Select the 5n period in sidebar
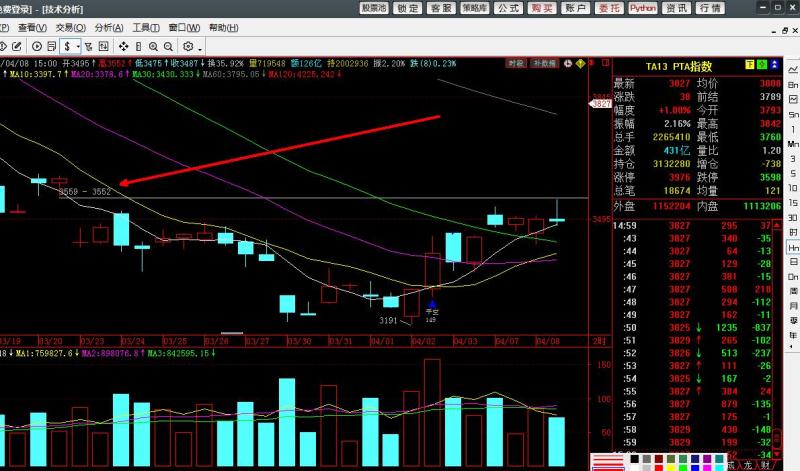The width and height of the screenshot is (800, 471). pyautogui.click(x=793, y=115)
